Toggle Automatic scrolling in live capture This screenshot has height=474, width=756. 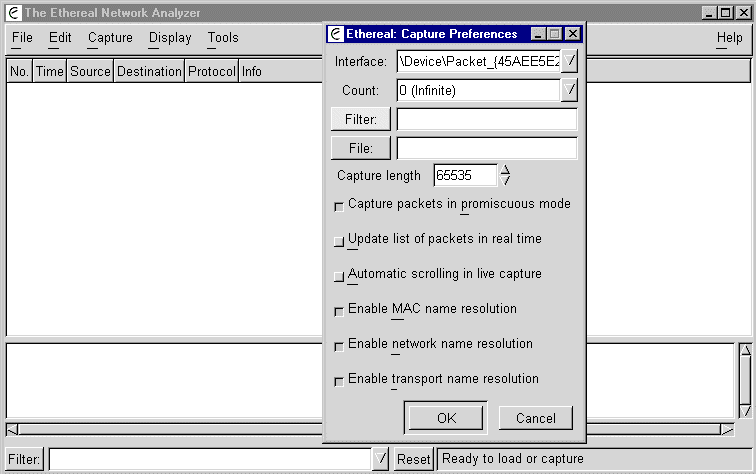pos(339,277)
